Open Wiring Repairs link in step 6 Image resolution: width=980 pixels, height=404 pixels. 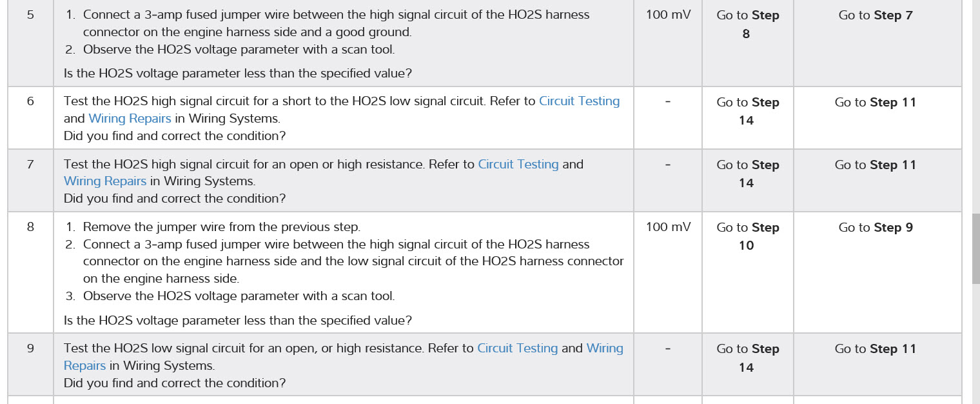click(x=130, y=119)
